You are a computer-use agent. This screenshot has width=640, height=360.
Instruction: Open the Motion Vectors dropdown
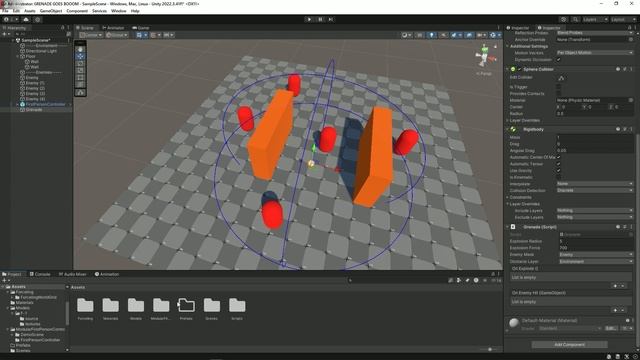[595, 53]
